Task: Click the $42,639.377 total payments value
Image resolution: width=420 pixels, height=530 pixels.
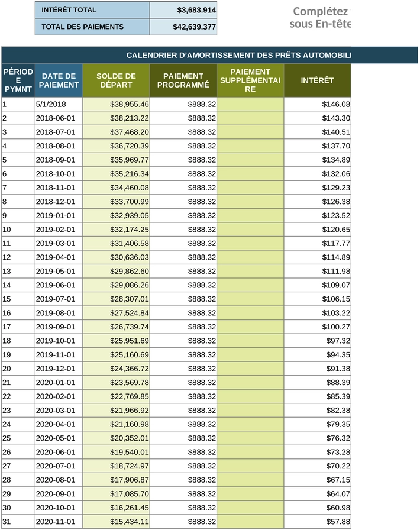Action: point(183,27)
